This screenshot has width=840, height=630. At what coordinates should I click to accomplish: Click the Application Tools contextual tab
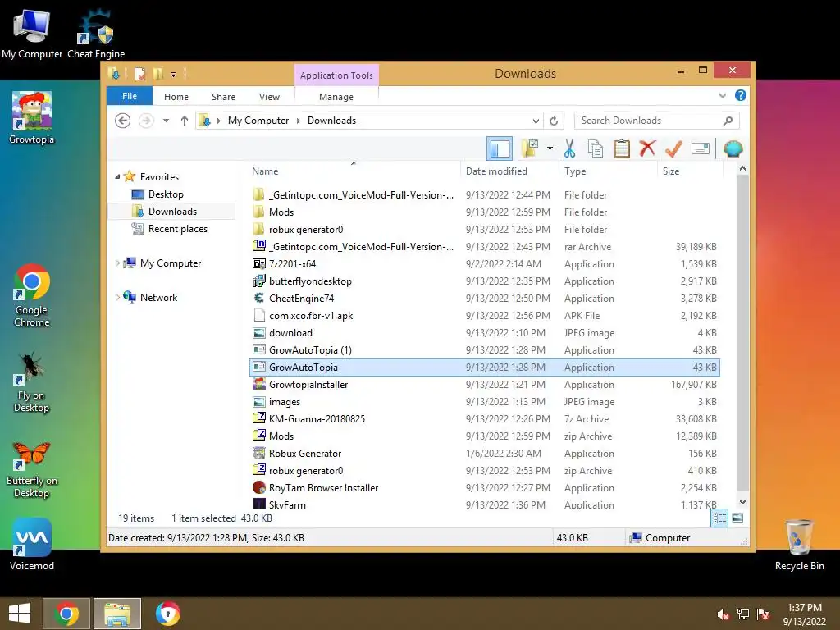(336, 75)
